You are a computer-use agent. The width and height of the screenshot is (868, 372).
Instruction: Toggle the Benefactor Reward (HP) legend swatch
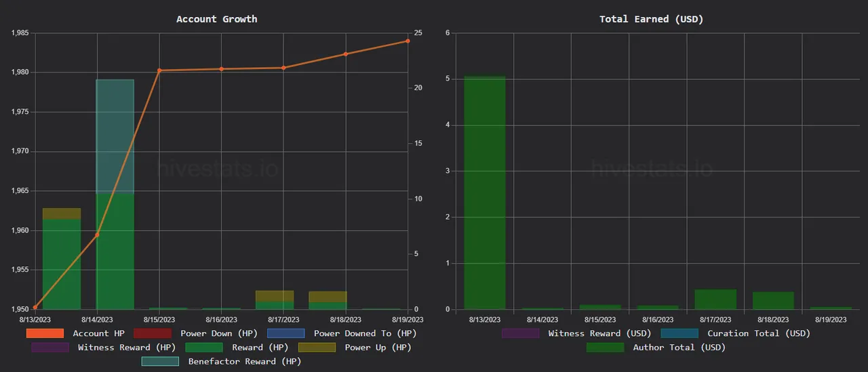tap(160, 362)
